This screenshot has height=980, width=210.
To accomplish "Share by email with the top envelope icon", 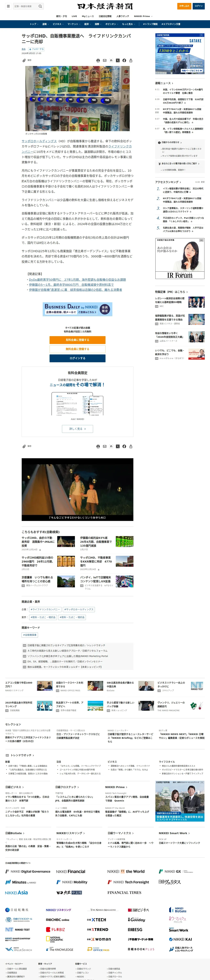I will [x=105, y=60].
